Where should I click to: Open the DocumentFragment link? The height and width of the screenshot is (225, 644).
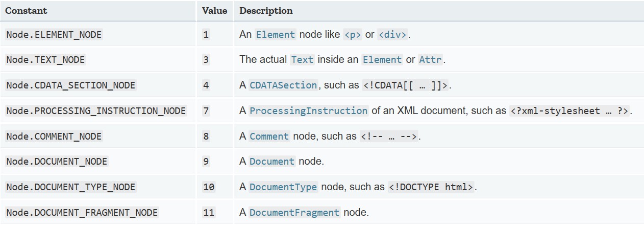(x=294, y=213)
